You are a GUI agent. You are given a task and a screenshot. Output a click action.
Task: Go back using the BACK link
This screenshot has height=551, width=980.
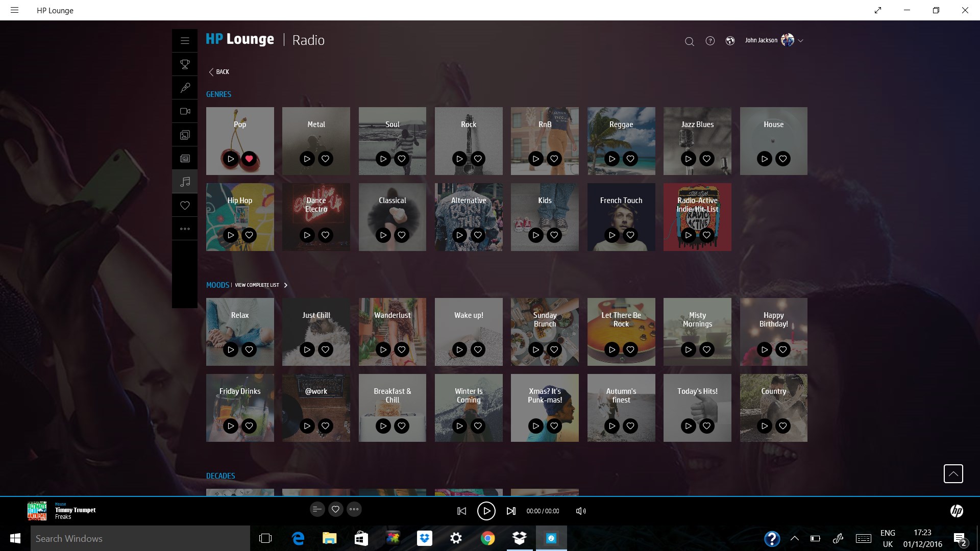coord(219,72)
